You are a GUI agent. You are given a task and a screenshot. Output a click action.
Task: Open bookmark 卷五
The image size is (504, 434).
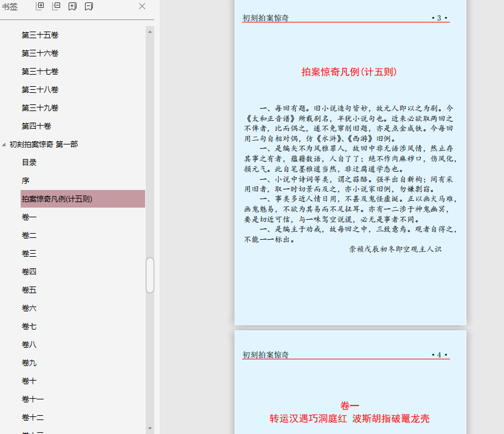29,290
